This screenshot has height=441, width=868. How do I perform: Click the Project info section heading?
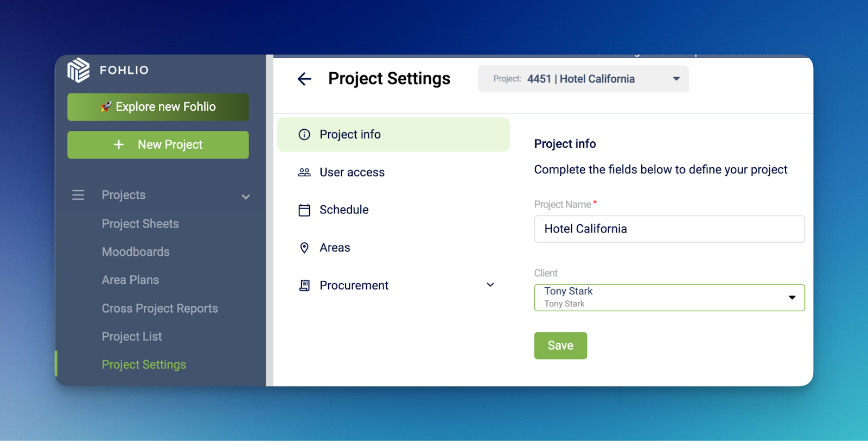tap(565, 144)
